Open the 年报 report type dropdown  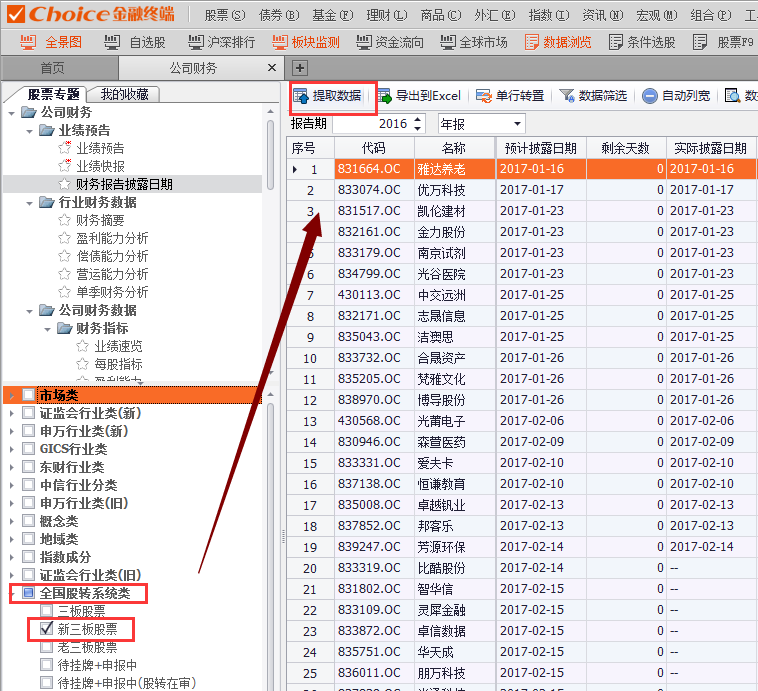(x=517, y=124)
